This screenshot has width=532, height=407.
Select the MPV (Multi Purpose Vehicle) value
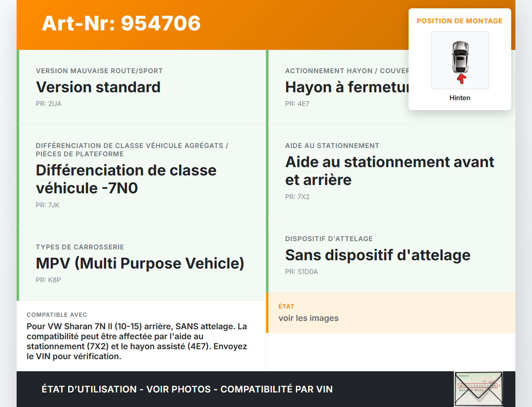[140, 263]
